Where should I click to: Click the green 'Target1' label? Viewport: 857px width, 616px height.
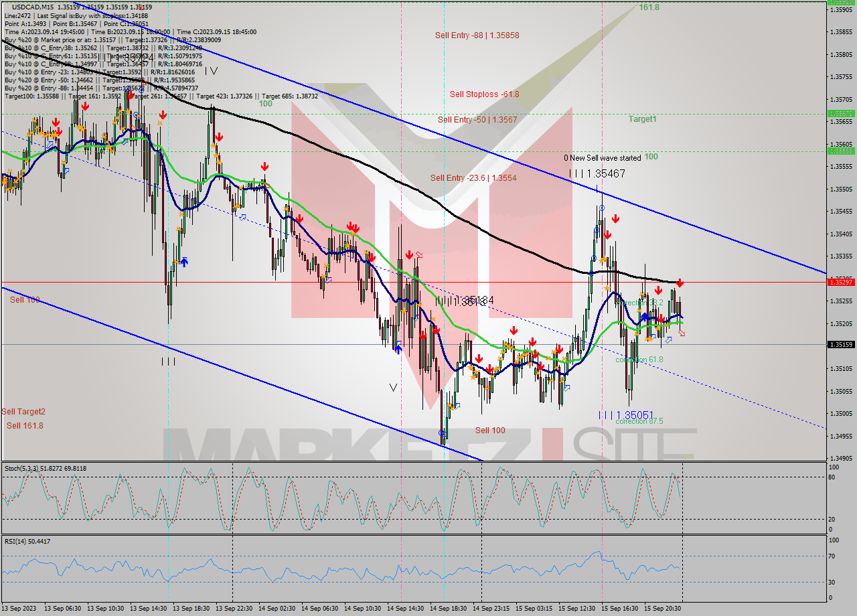(x=642, y=119)
